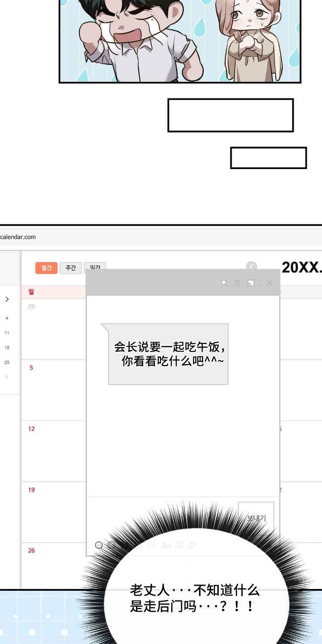This screenshot has height=644, width=322.
Task: Select calendar date 29
Action: 31,306
